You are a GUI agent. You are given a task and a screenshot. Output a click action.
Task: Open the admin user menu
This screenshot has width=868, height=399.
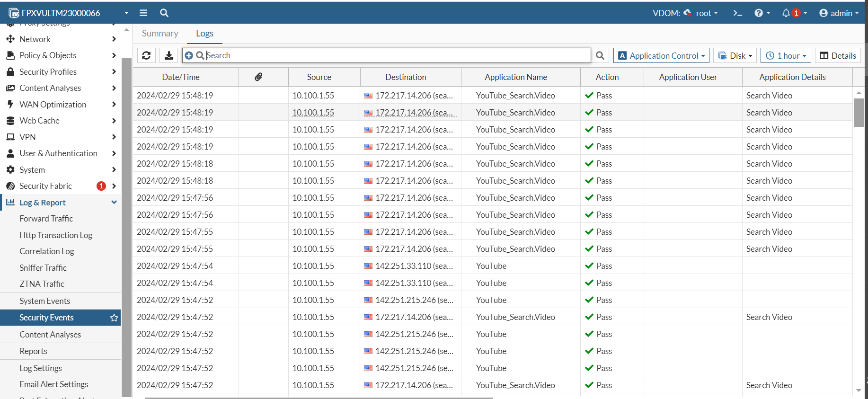[x=839, y=13]
